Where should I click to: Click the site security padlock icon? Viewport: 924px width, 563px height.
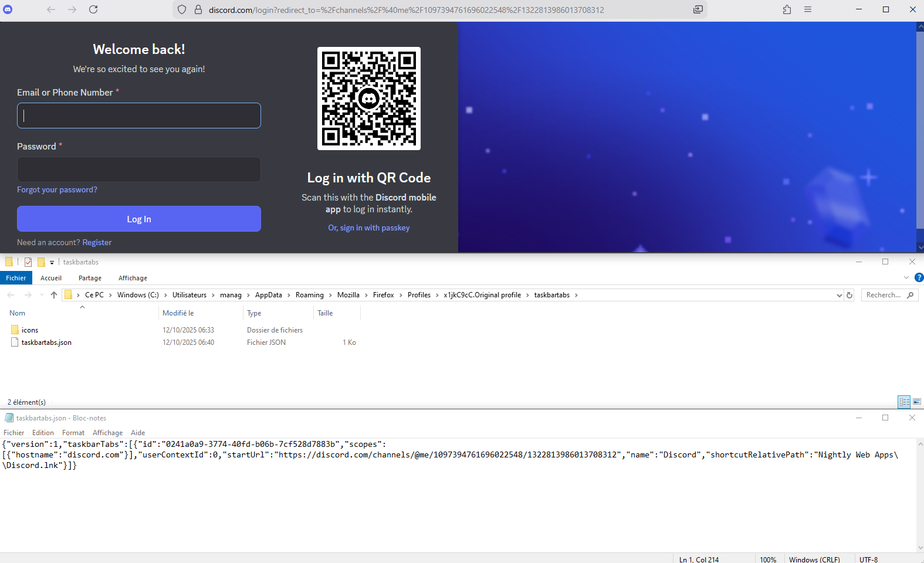198,9
